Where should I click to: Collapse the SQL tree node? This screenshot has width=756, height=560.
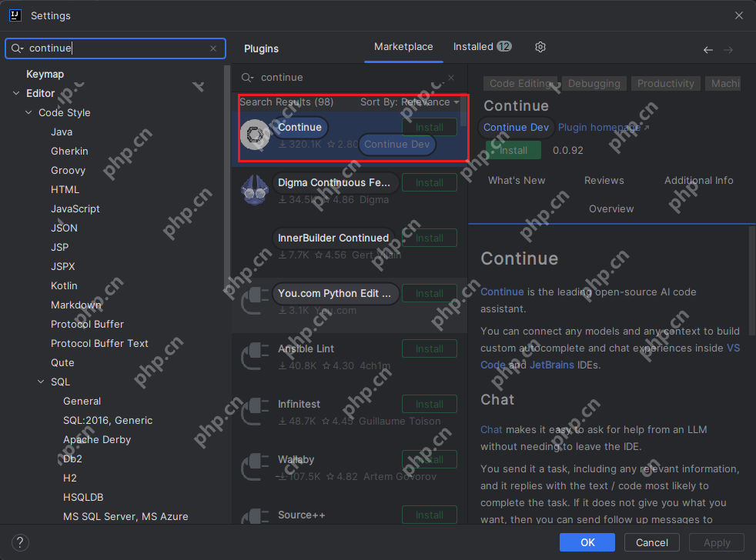41,382
